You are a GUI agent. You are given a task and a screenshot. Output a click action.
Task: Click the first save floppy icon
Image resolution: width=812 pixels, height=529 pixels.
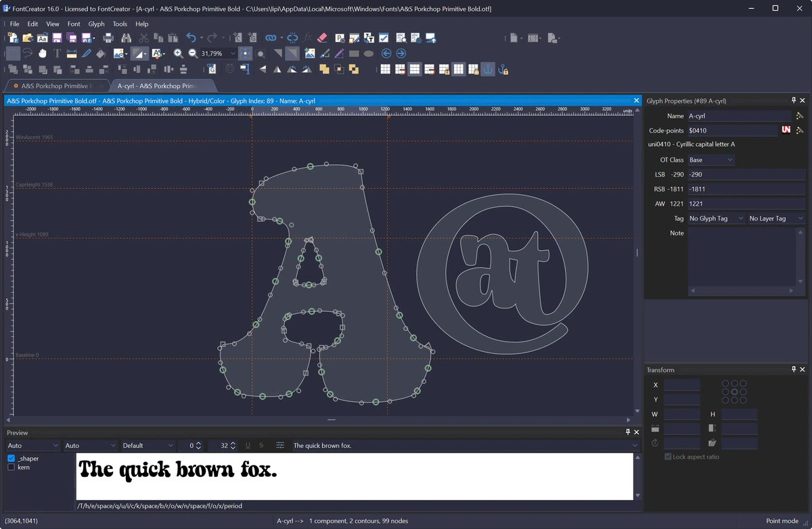57,38
